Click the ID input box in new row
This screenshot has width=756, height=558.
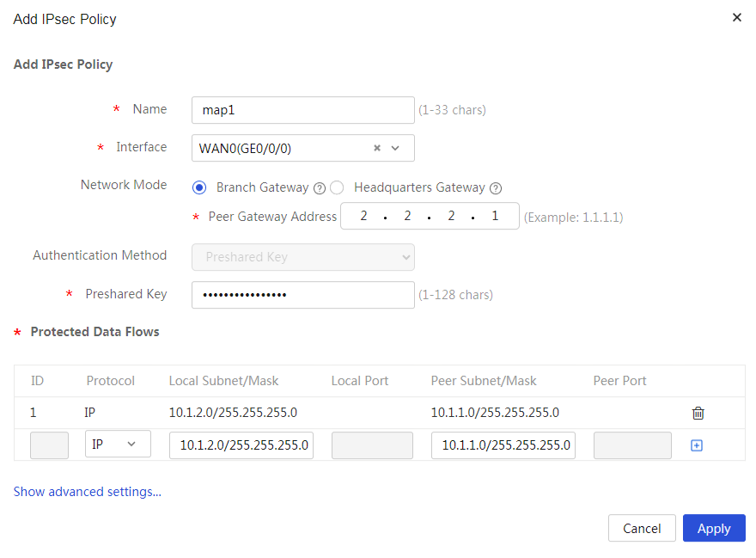[x=49, y=445]
